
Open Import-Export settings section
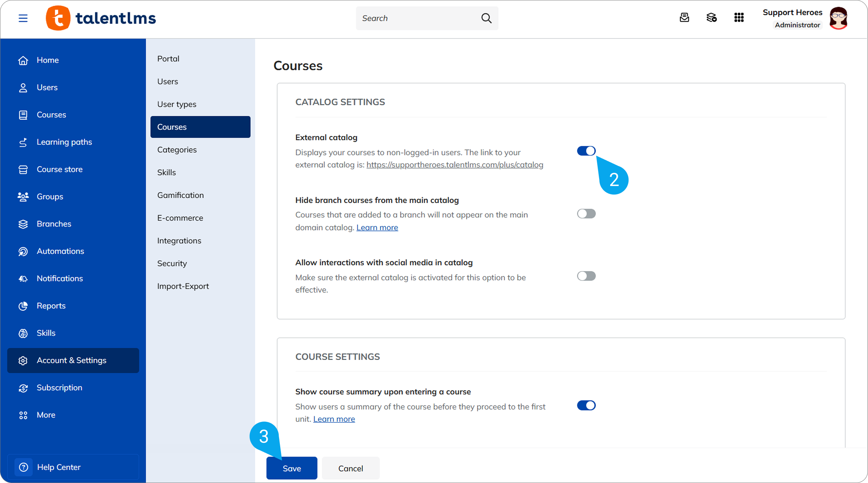200,287
